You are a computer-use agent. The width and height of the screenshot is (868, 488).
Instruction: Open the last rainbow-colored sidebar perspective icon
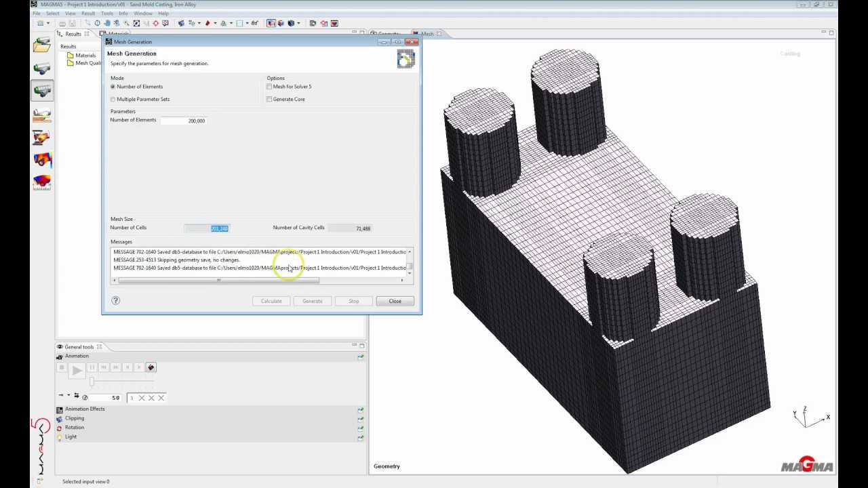pos(42,183)
